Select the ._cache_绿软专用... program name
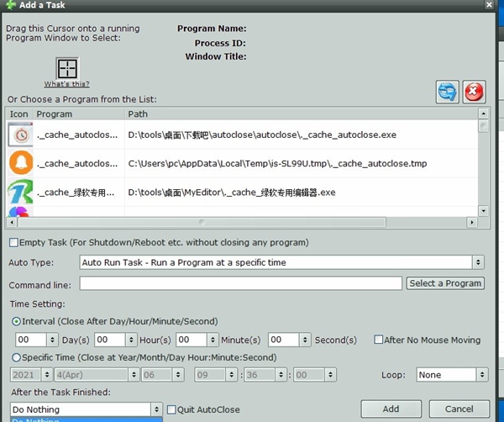This screenshot has width=504, height=422. [x=76, y=193]
